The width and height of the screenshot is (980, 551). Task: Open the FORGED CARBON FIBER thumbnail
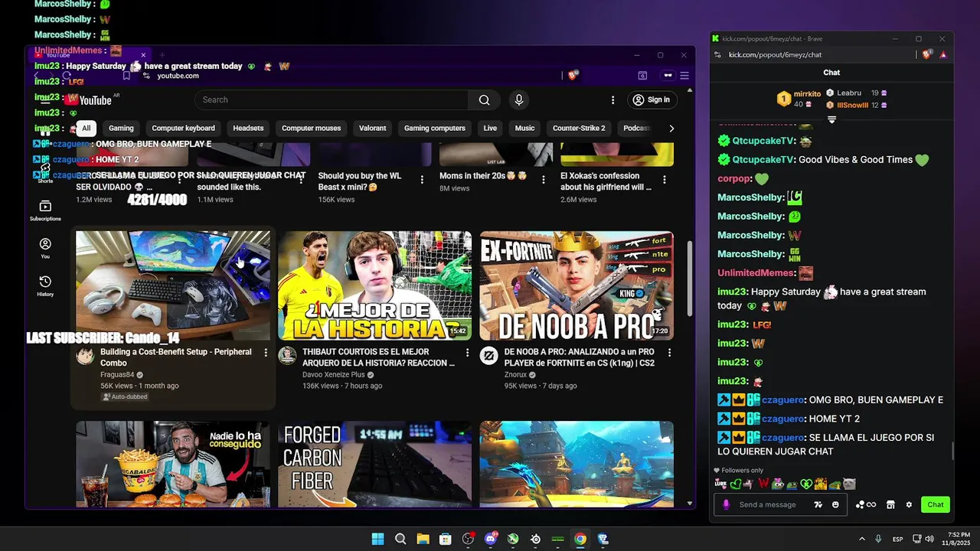pos(374,463)
